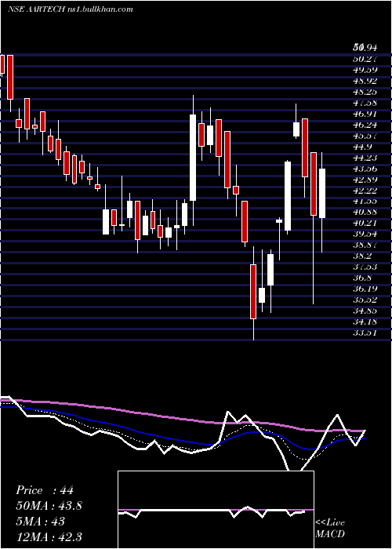
Task: Select the '12MA : 42.3' legend text
Action: click(49, 536)
